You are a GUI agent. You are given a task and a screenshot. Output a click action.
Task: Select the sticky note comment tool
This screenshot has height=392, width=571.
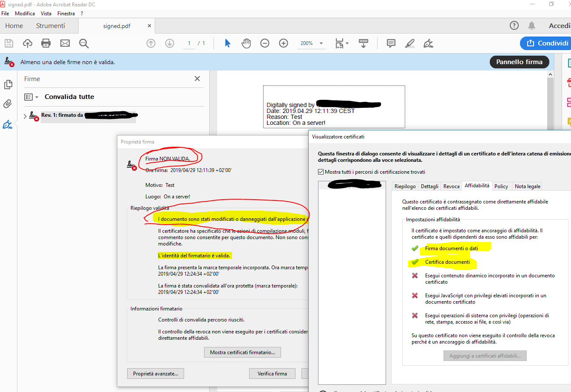coord(390,43)
